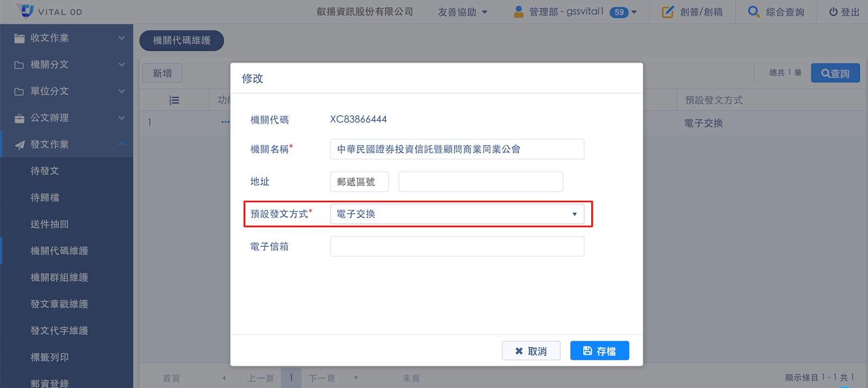Click the user avatar icon for 管理部

[519, 11]
